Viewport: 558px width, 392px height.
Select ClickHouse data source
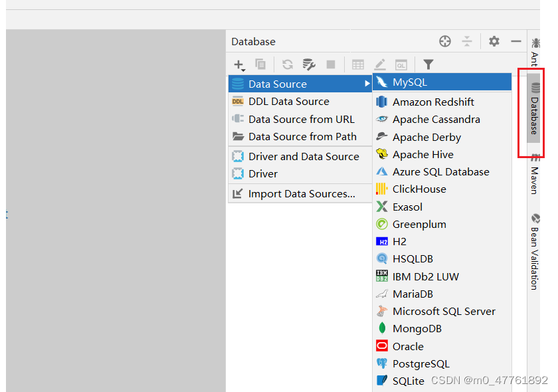click(x=442, y=189)
